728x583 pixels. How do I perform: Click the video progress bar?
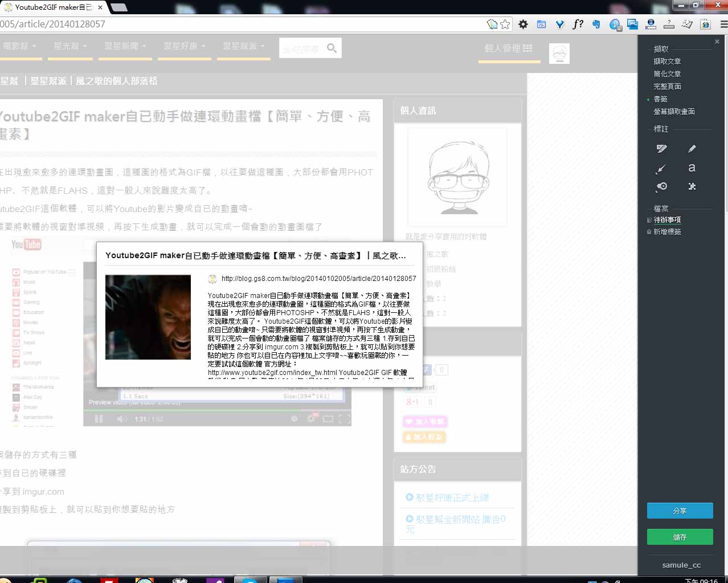click(217, 410)
